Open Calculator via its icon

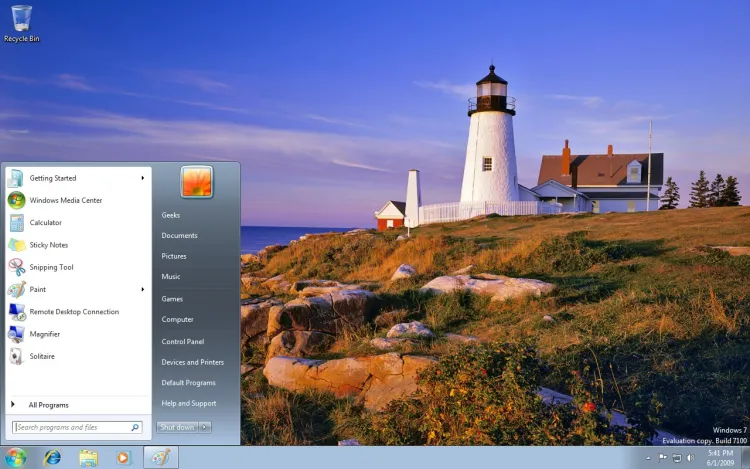coord(16,223)
